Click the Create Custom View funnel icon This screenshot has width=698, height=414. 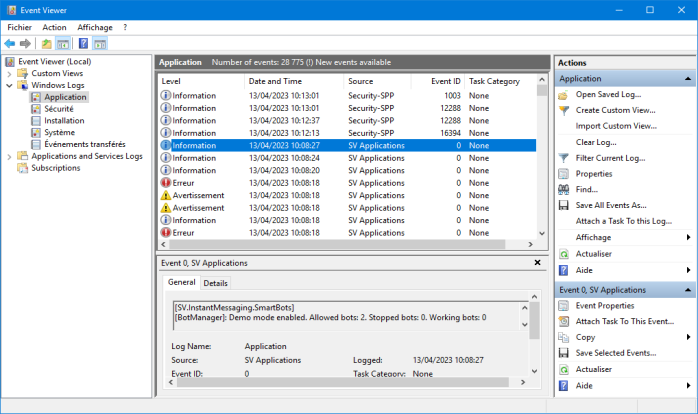click(564, 110)
